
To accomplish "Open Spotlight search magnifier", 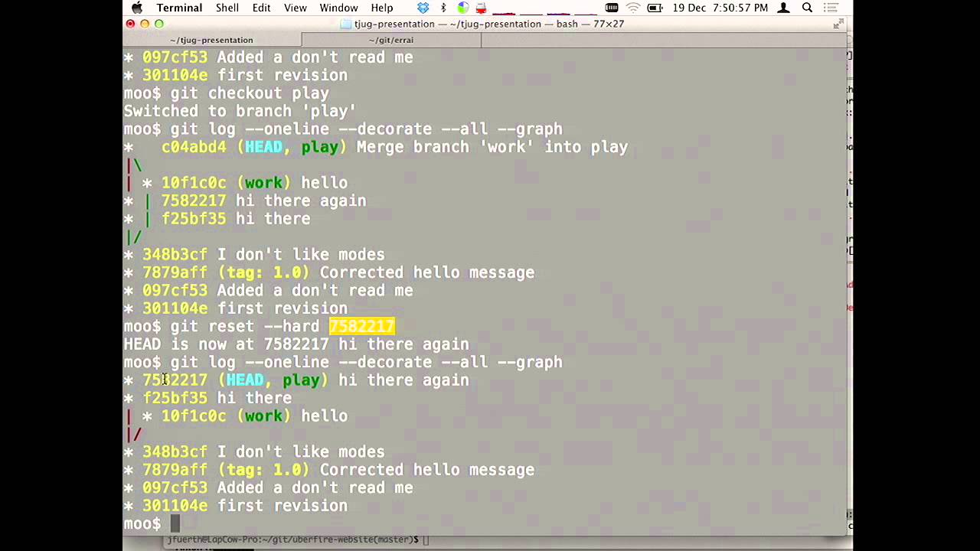I will [807, 8].
